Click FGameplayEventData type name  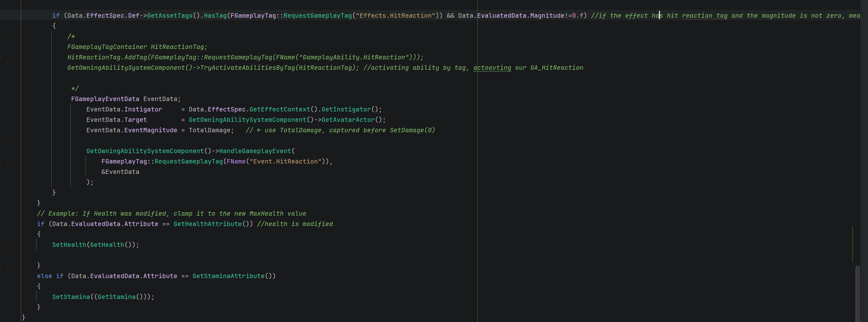105,99
